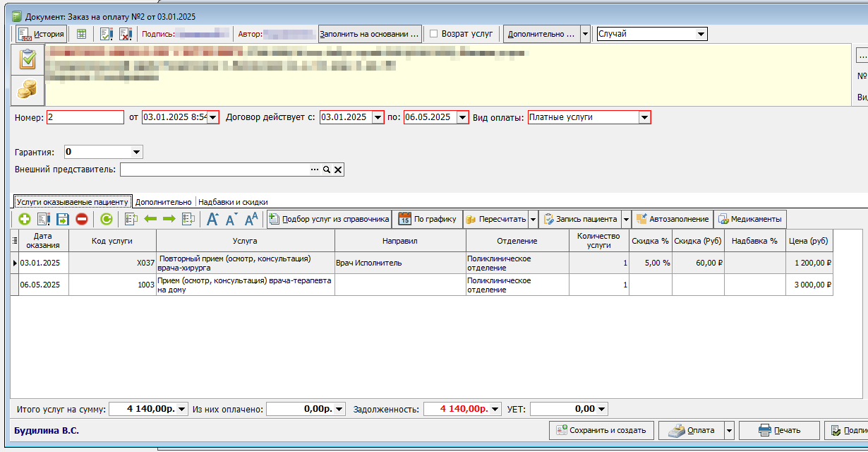This screenshot has height=452, width=868.
Task: Decrease font size with A down-arrow icon
Action: click(231, 219)
